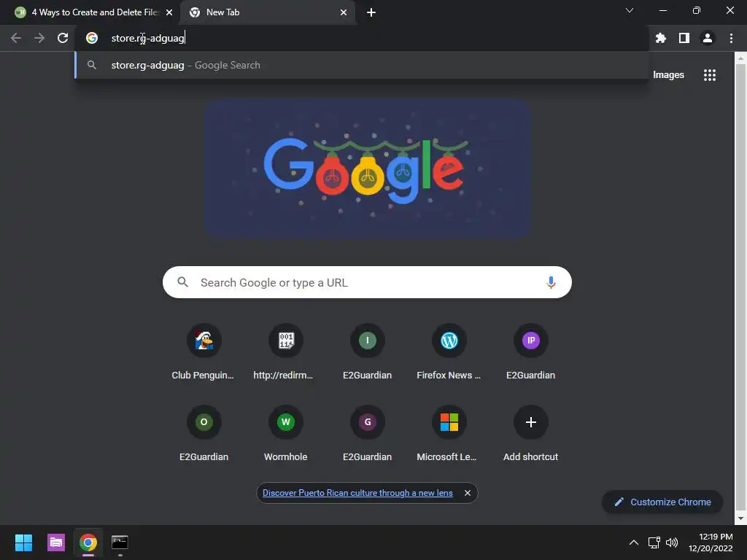Image resolution: width=747 pixels, height=560 pixels.
Task: Open the Chrome profile avatar
Action: pos(708,38)
